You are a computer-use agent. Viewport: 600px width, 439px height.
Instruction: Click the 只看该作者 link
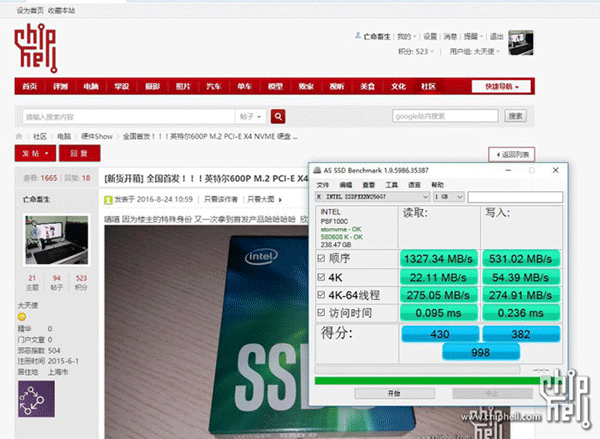click(221, 199)
